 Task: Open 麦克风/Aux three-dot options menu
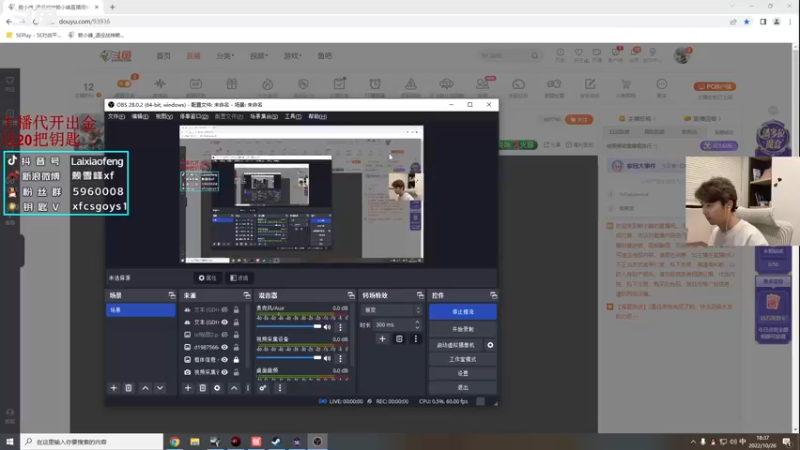(x=340, y=327)
